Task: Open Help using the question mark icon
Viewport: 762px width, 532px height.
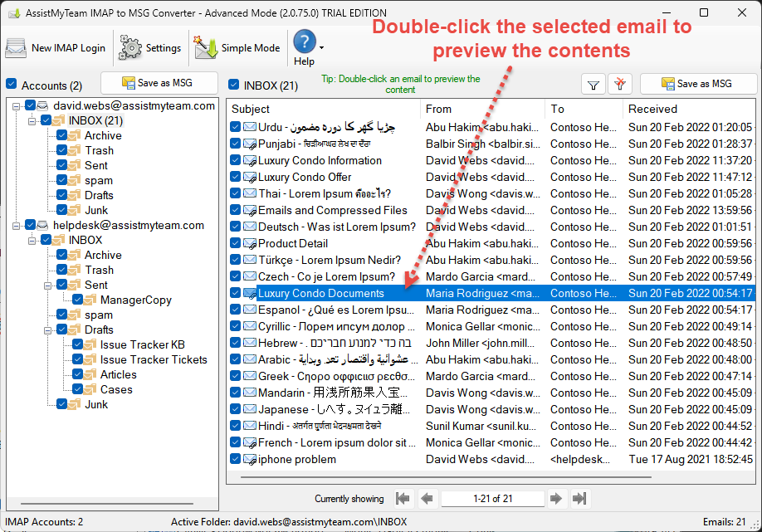Action: (305, 42)
